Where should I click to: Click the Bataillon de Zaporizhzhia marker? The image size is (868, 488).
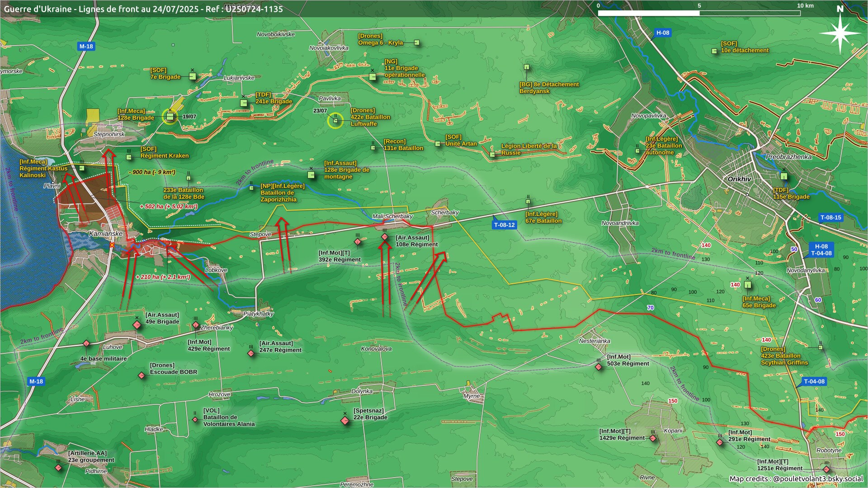coord(251,188)
